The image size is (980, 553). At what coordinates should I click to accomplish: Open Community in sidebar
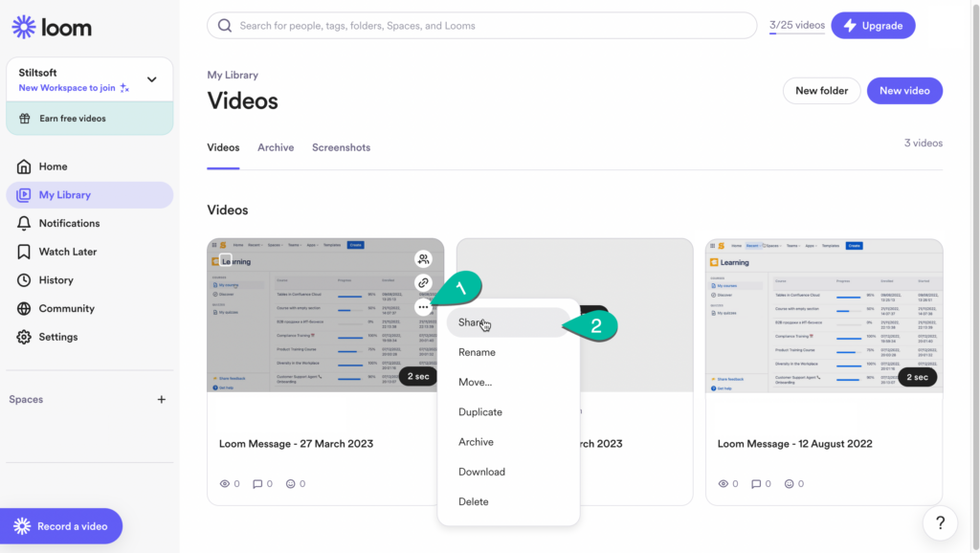pos(89,309)
